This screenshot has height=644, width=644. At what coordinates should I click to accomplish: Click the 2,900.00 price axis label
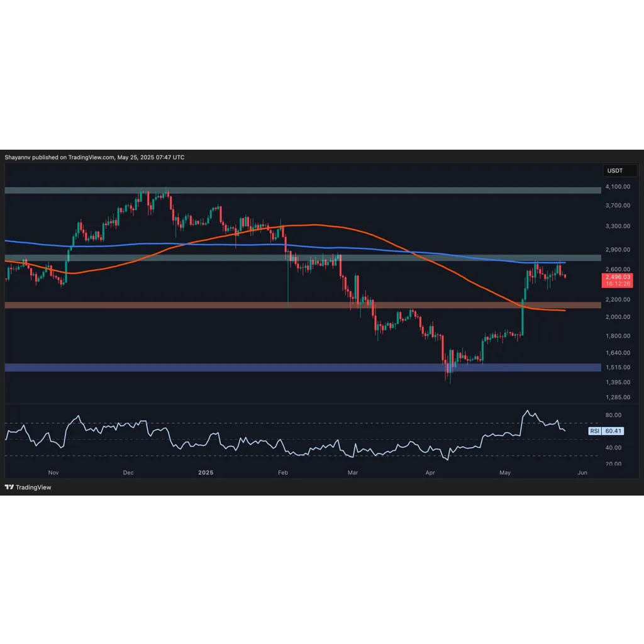[x=618, y=249]
